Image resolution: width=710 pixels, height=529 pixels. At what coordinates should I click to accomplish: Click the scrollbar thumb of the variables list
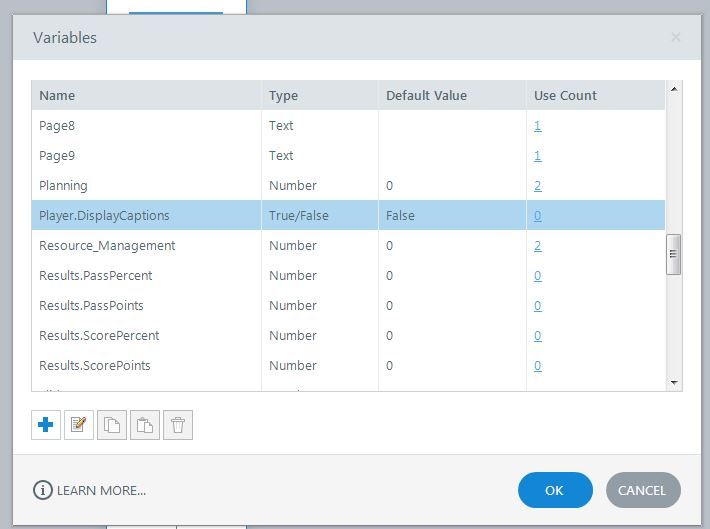point(673,254)
